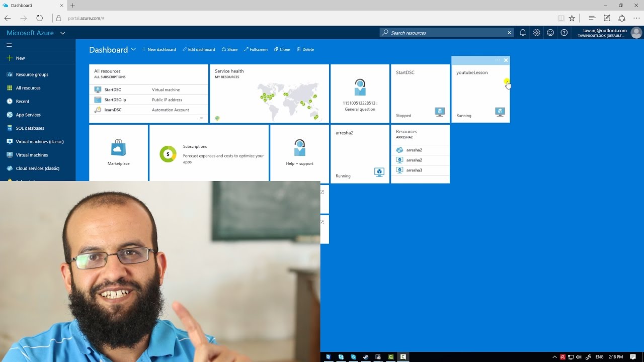Open the youtubeLesson tile ellipsis menu
644x362 pixels.
pos(498,60)
